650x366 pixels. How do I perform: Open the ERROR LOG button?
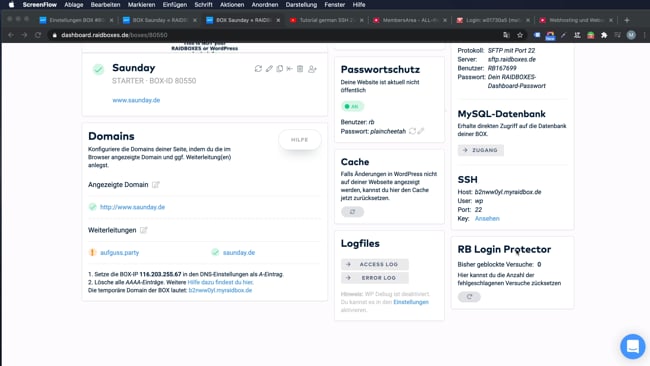[375, 278]
